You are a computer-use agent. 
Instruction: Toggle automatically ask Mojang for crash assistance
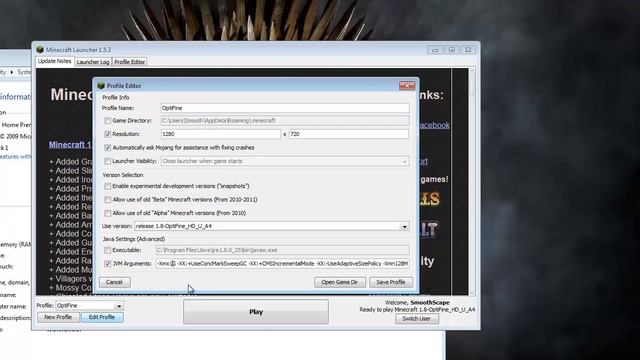(x=107, y=147)
